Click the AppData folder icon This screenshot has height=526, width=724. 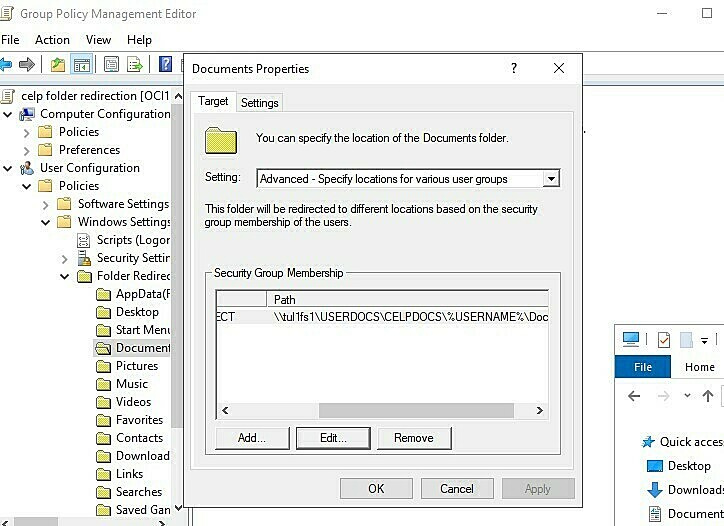(103, 294)
